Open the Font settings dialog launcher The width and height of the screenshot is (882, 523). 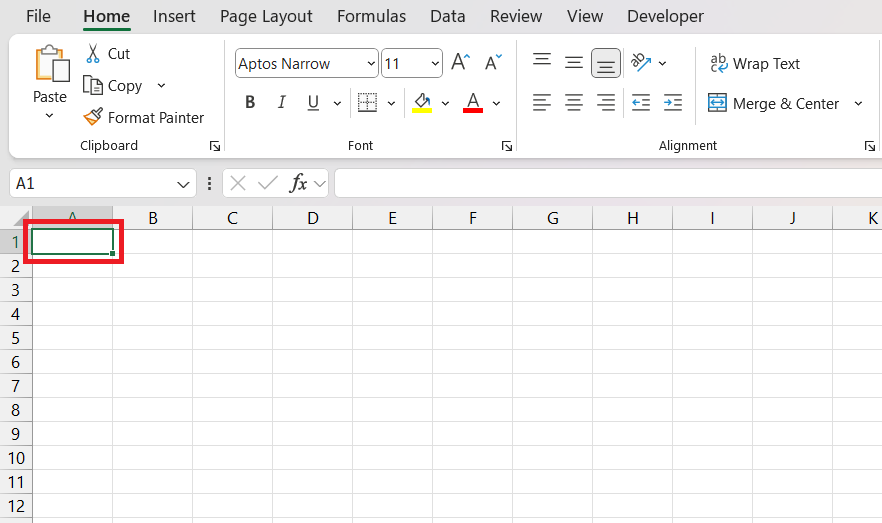point(507,146)
